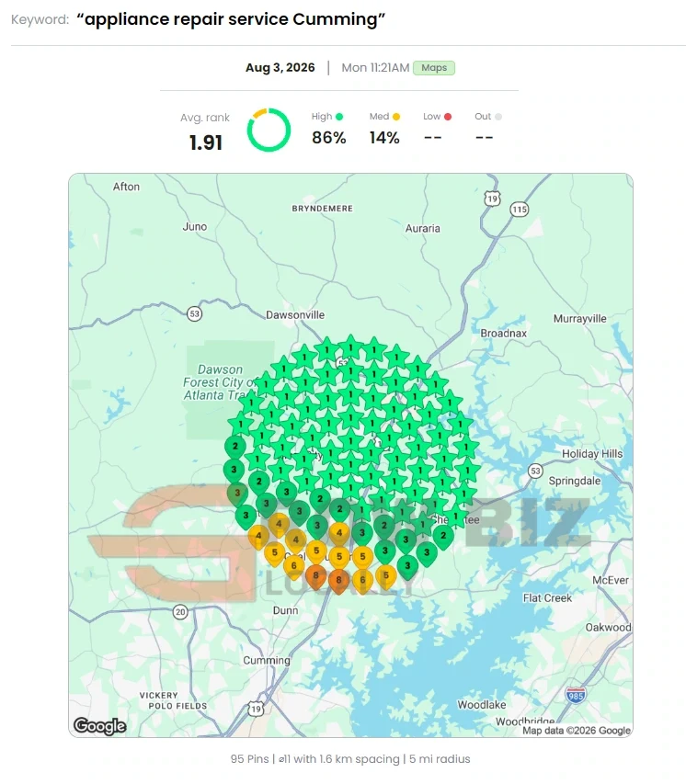The image size is (686, 784).
Task: Click the Vickery Polo Fields label
Action: coord(173,700)
